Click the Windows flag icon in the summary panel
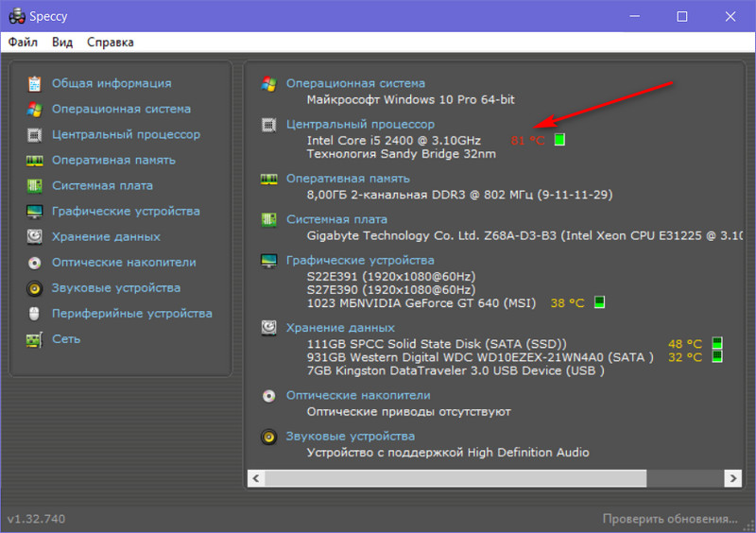 [268, 84]
